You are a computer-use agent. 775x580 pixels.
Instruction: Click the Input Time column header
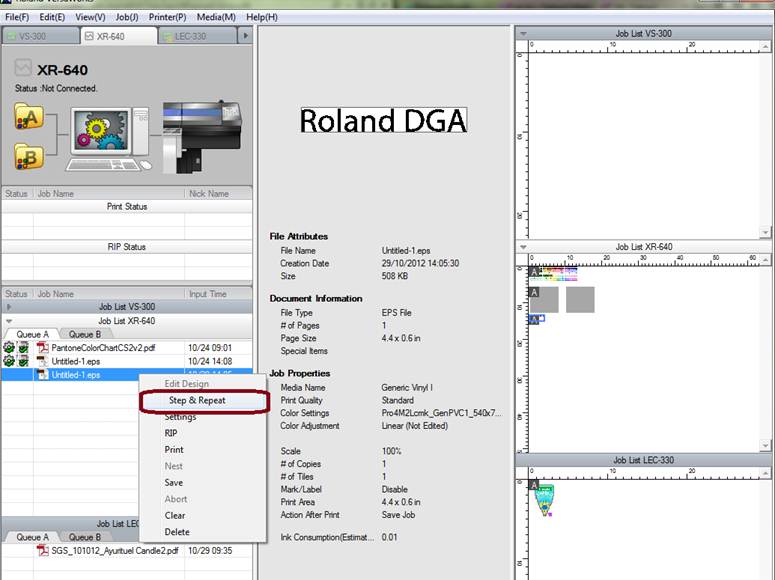pos(218,294)
